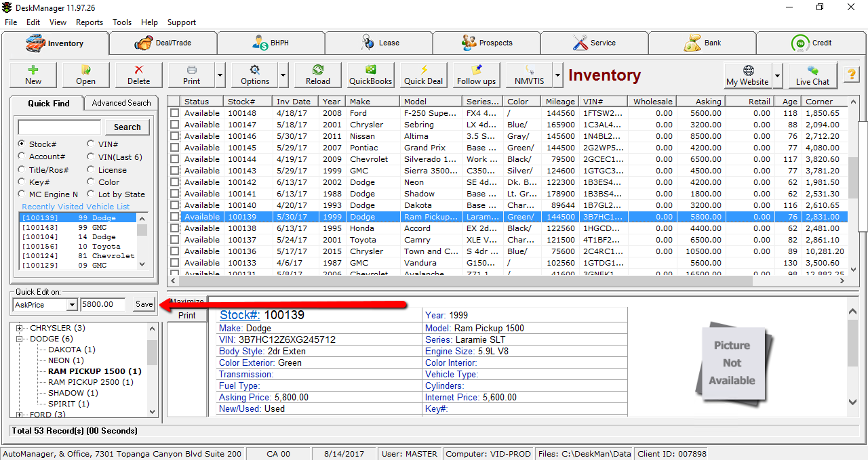Image resolution: width=868 pixels, height=460 pixels.
Task: Open the Stock# link in details
Action: (240, 315)
